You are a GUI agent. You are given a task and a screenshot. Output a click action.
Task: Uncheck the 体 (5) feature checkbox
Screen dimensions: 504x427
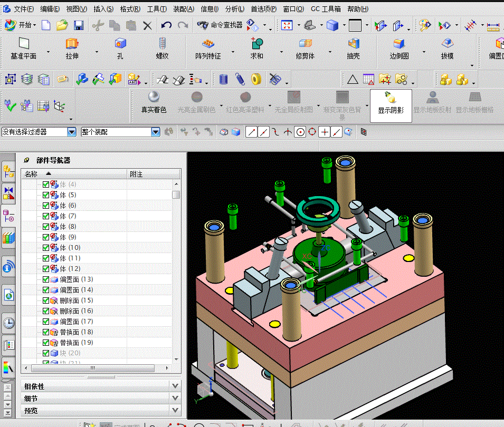(45, 195)
